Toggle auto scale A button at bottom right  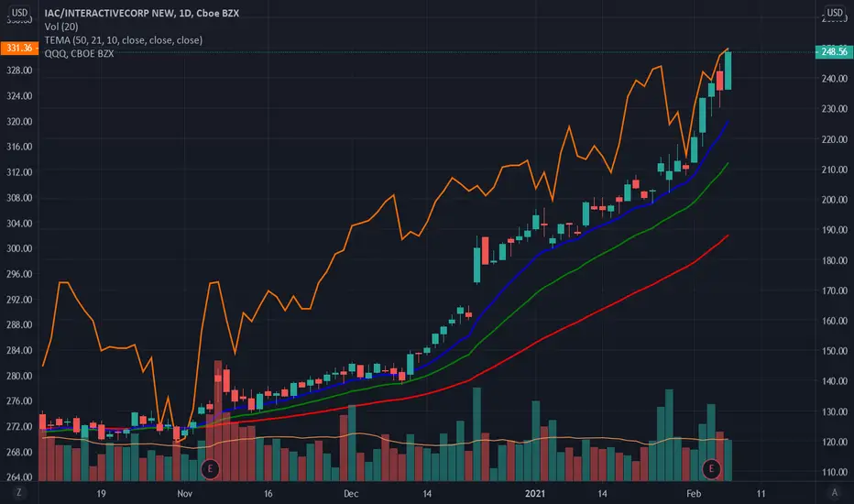pyautogui.click(x=834, y=493)
